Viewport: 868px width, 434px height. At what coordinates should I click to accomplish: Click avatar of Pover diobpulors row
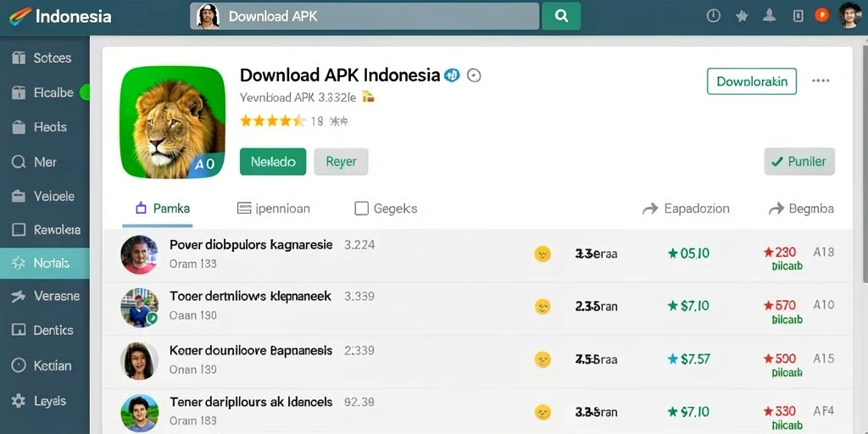(x=140, y=254)
